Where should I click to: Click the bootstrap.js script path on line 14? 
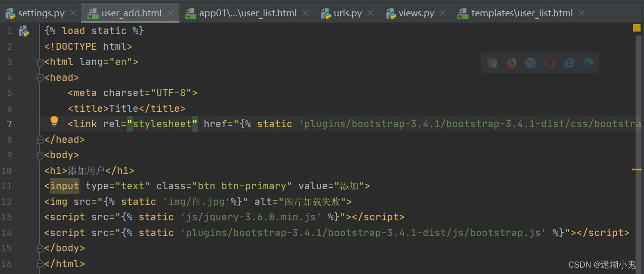point(363,233)
